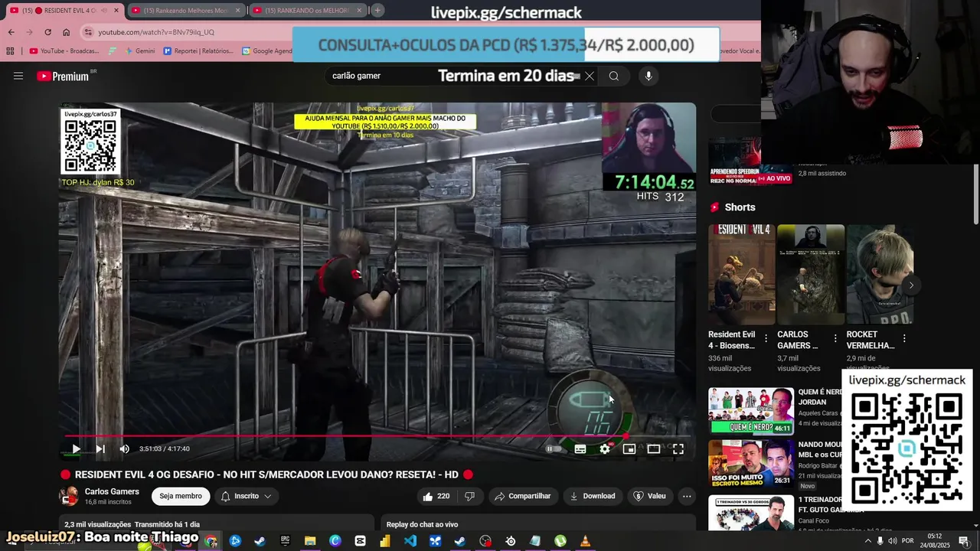
Task: Open the YouTube hamburger guide menu
Action: coord(18,76)
